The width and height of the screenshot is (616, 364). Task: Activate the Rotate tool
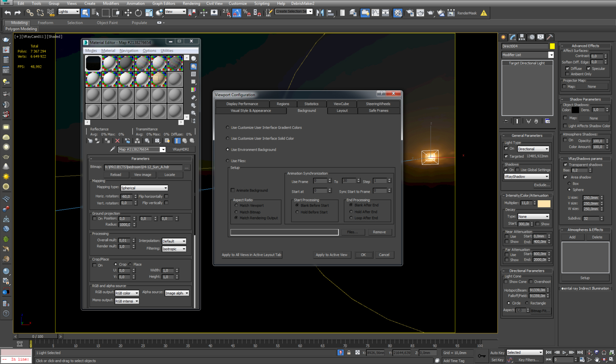click(x=138, y=13)
